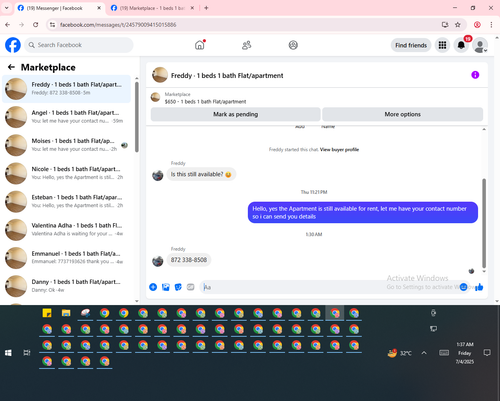
Task: Open the Groups icon in top navigation
Action: coord(293,45)
